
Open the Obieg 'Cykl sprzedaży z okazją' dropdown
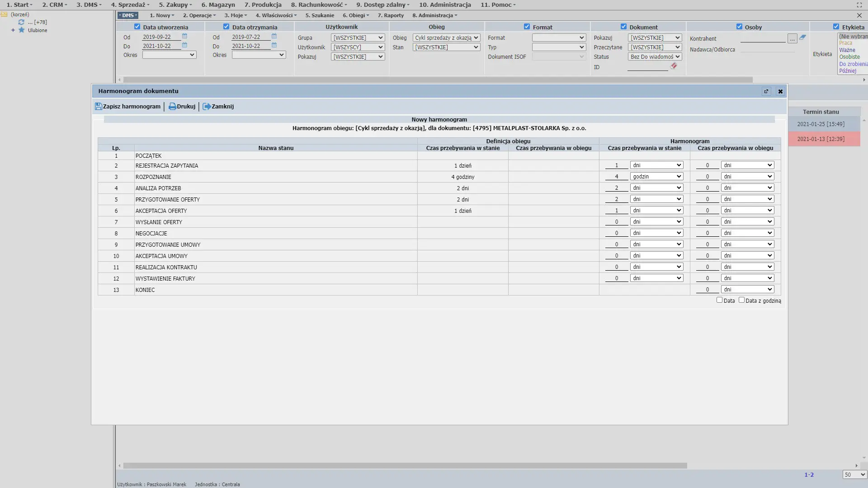pyautogui.click(x=446, y=38)
